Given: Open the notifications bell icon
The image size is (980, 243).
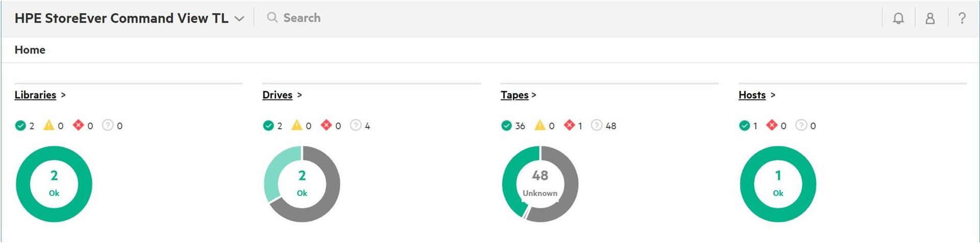Looking at the screenshot, I should 898,18.
